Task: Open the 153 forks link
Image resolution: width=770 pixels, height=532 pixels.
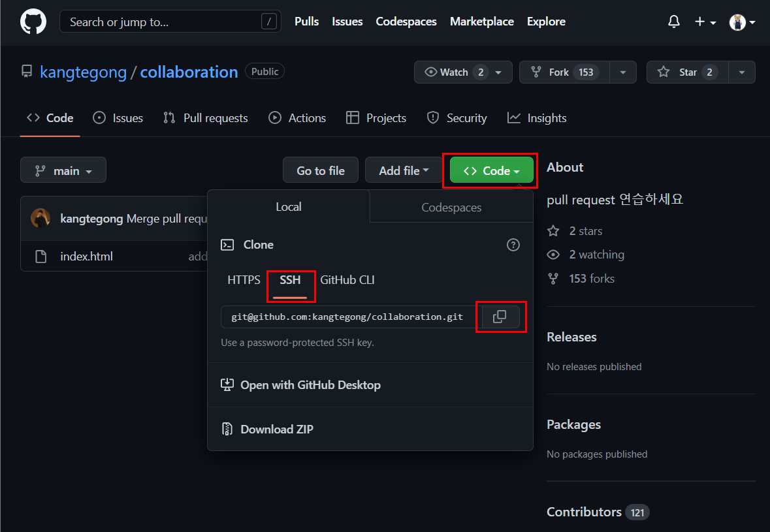Action: [581, 279]
